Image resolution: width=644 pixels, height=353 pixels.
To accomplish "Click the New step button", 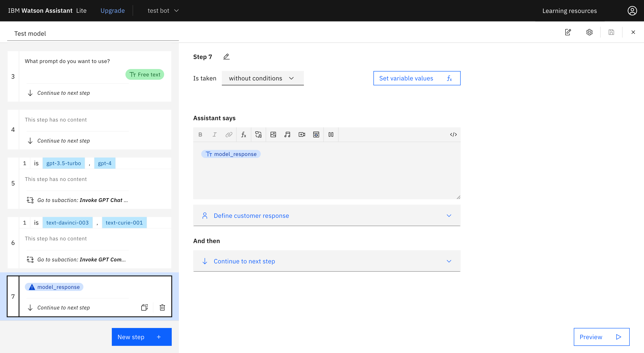I will pyautogui.click(x=142, y=337).
